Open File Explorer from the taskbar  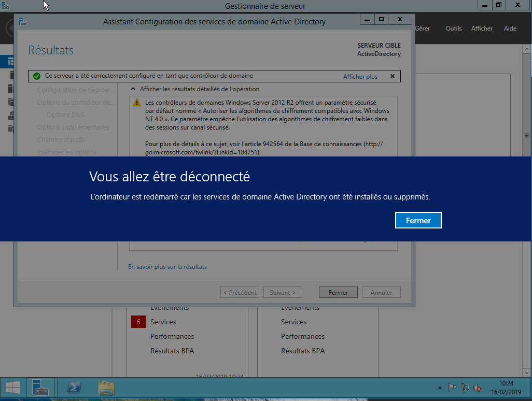(106, 388)
